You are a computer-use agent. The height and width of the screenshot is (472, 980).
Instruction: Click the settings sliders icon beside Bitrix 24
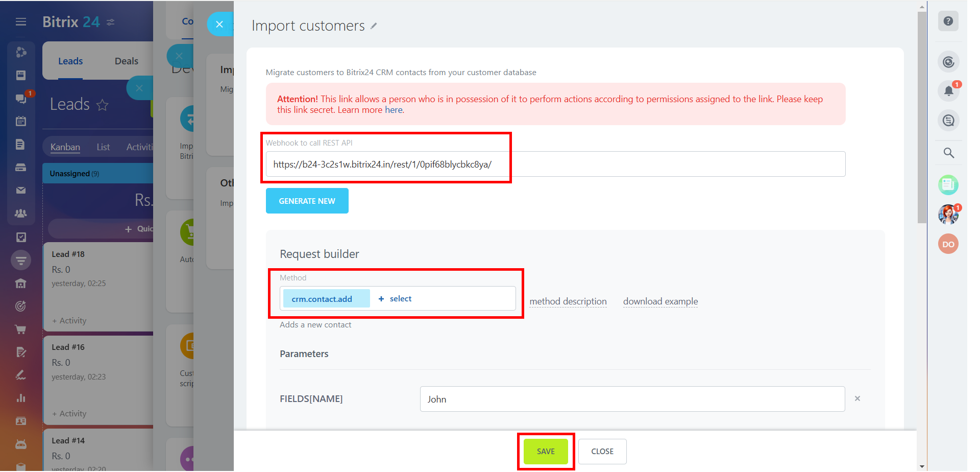pos(110,22)
